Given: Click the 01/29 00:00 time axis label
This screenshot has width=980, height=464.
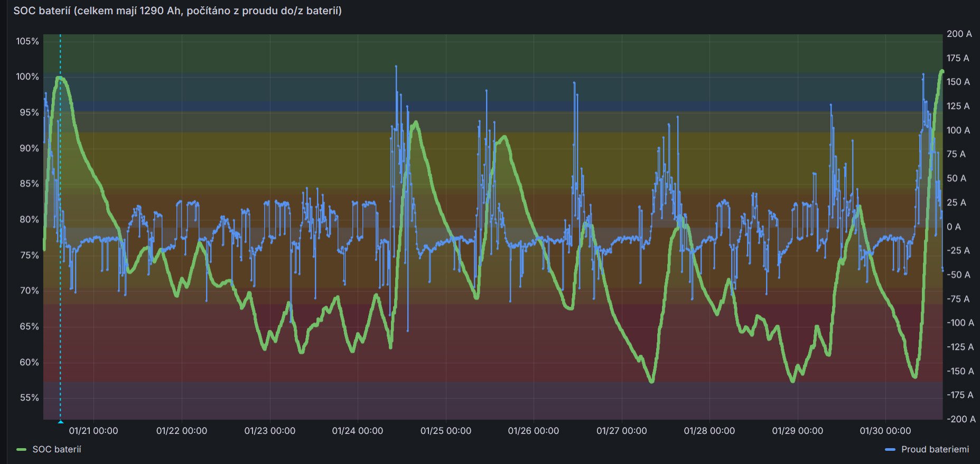Looking at the screenshot, I should coord(797,431).
